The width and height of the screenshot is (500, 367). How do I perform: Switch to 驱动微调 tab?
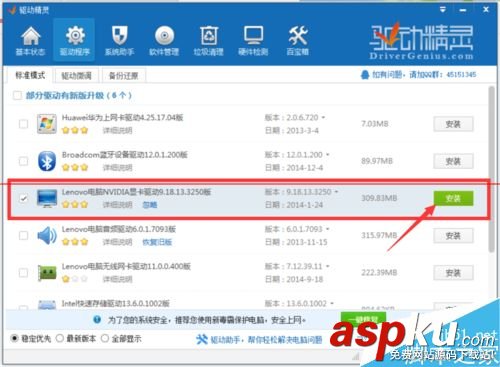coord(76,76)
